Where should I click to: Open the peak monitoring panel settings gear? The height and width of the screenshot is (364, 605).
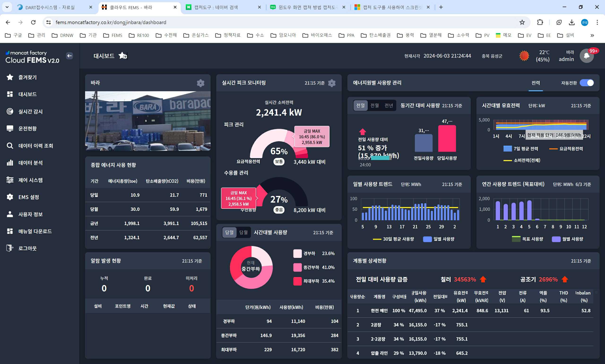[332, 83]
